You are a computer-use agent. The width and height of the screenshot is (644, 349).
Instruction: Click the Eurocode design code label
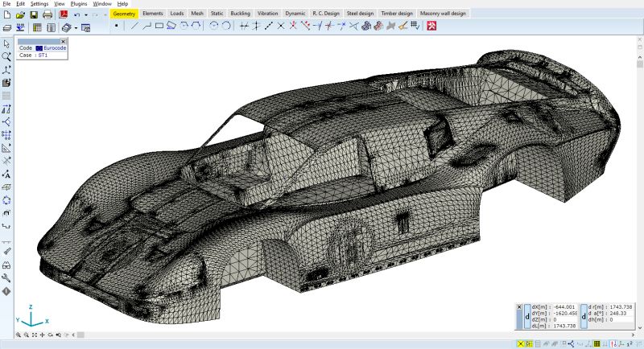pos(55,48)
